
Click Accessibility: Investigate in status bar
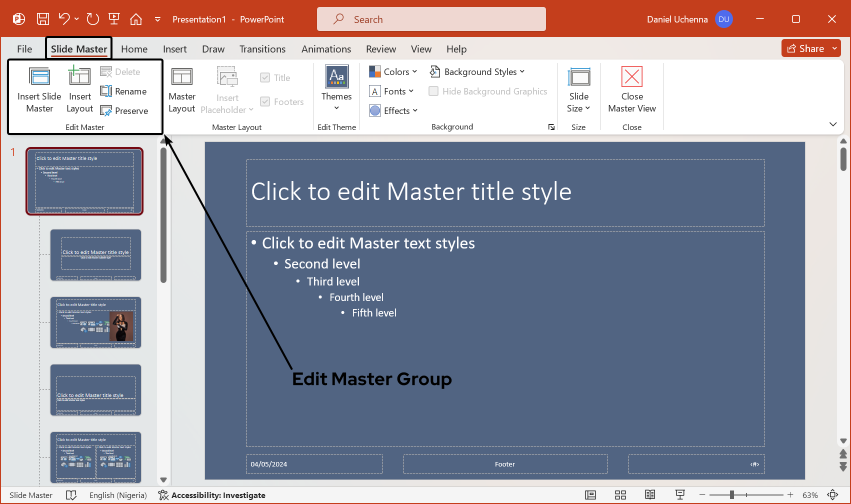[212, 495]
